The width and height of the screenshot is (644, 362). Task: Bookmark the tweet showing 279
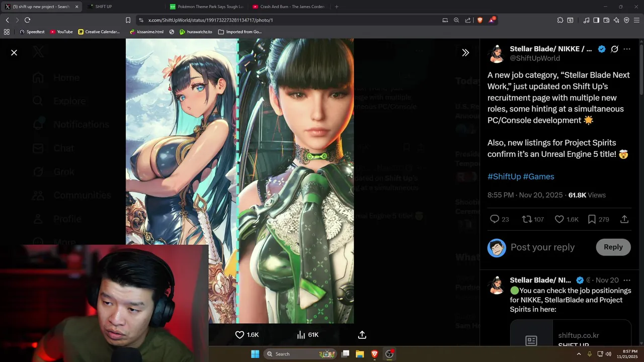click(598, 219)
